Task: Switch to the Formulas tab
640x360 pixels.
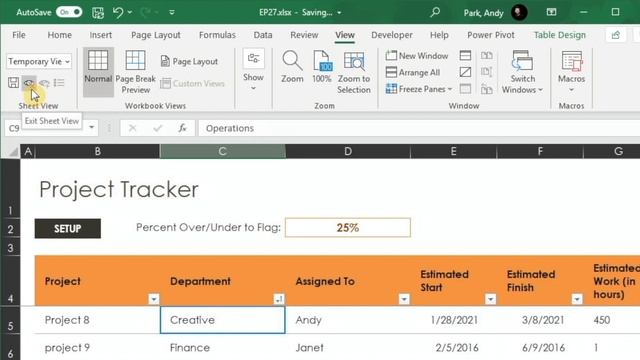Action: click(x=217, y=35)
